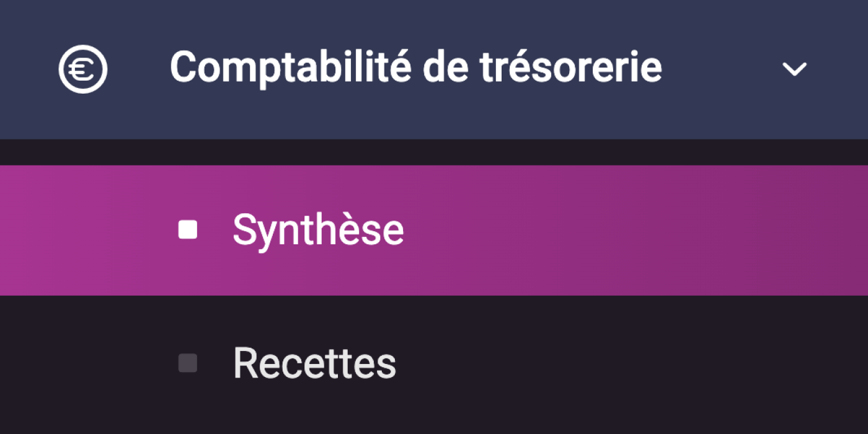Click the word Recettes
868x434 pixels.
point(314,363)
